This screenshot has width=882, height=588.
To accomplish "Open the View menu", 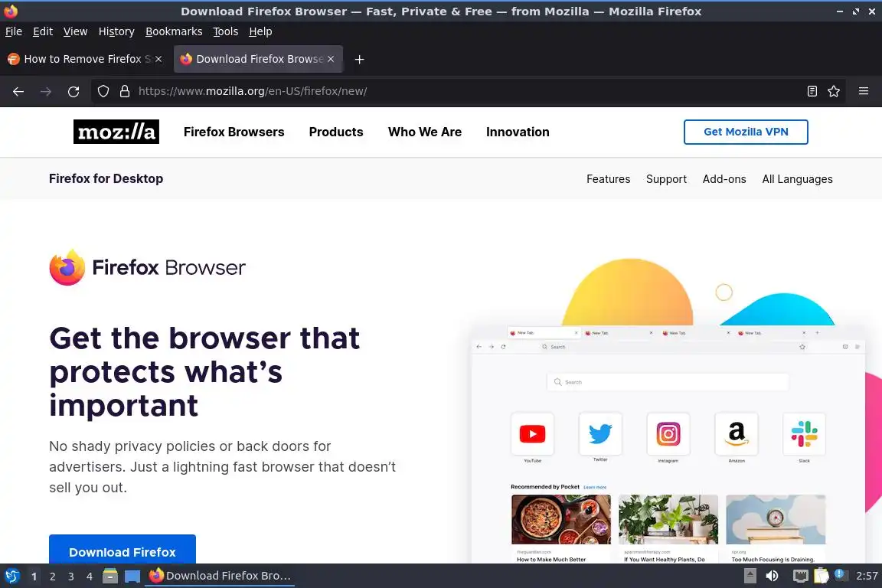I will coord(75,31).
